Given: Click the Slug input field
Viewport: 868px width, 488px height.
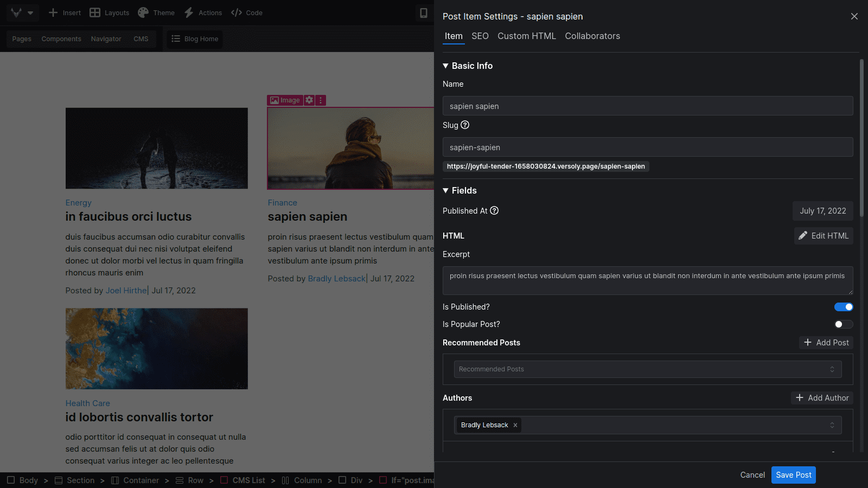Looking at the screenshot, I should [648, 147].
